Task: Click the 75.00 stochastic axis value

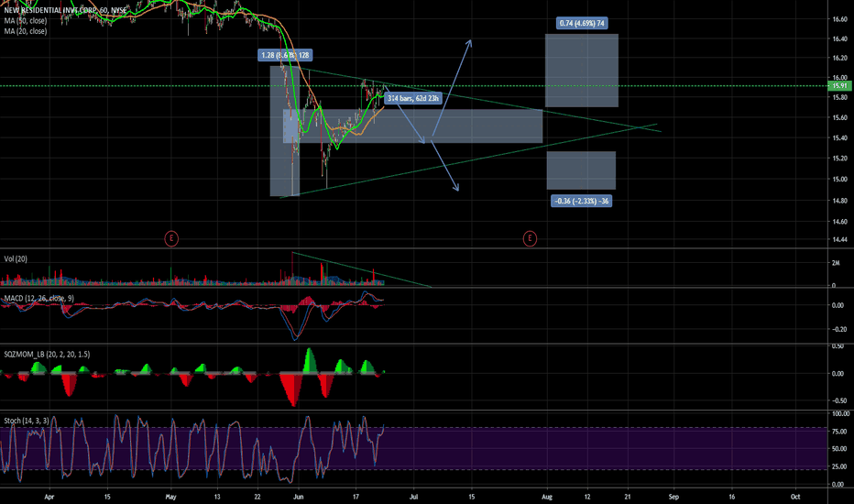Action: click(x=839, y=431)
